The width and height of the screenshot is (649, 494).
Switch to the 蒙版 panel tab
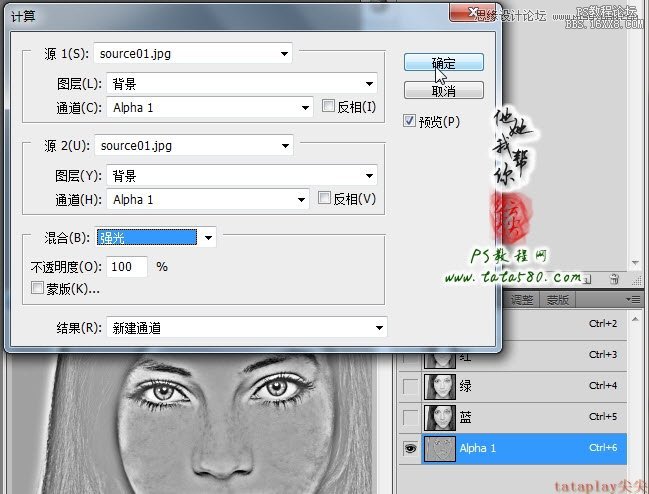click(x=557, y=300)
